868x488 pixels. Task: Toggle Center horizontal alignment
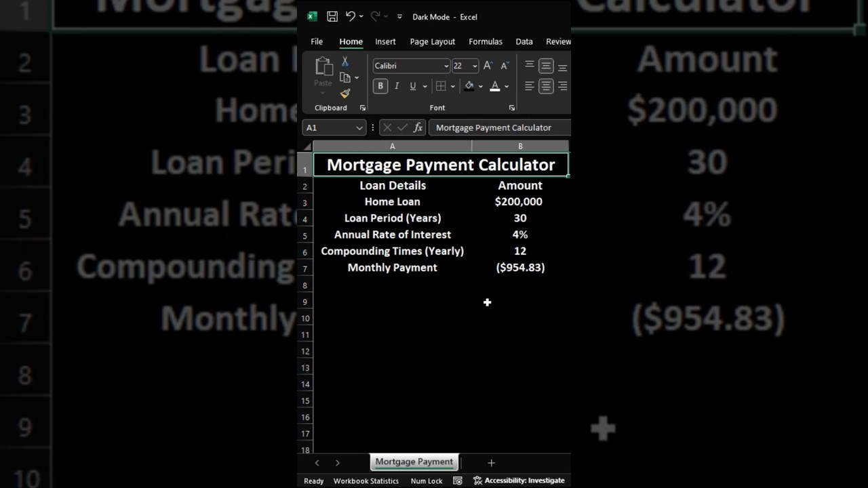[x=546, y=86]
